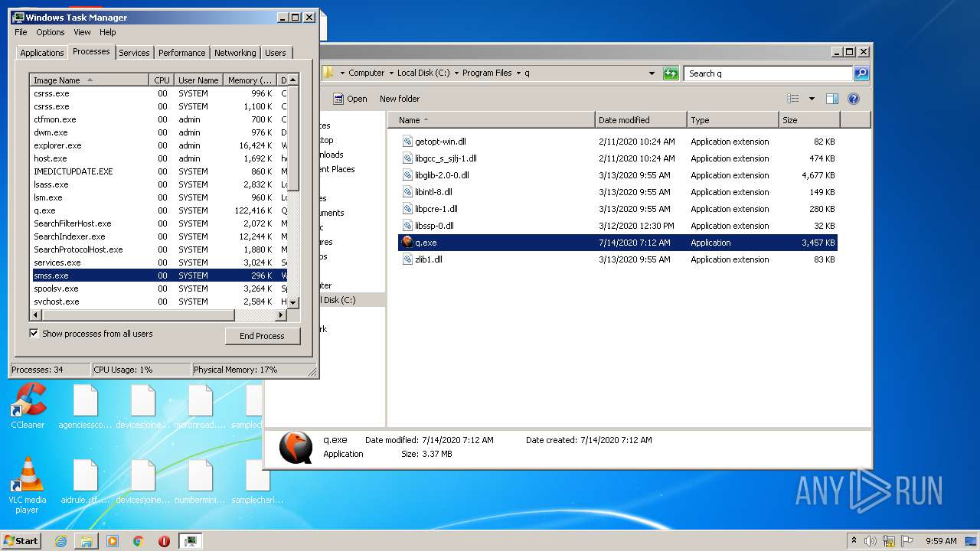Select getopt-win.dll file icon
Screen dimensions: 980x551
point(408,142)
